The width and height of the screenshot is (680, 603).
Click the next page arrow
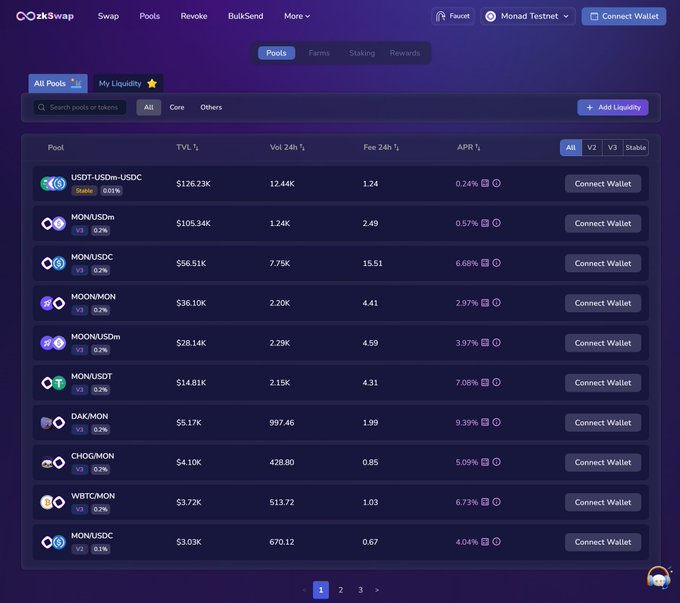pyautogui.click(x=377, y=590)
